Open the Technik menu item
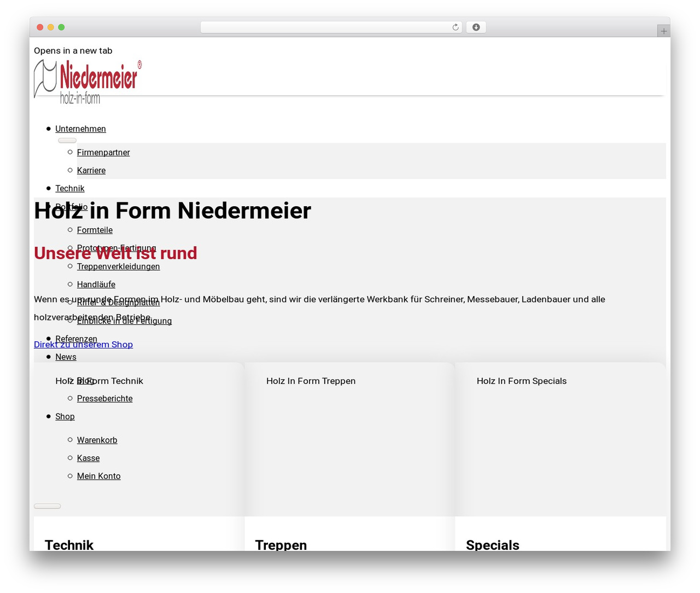 70,189
